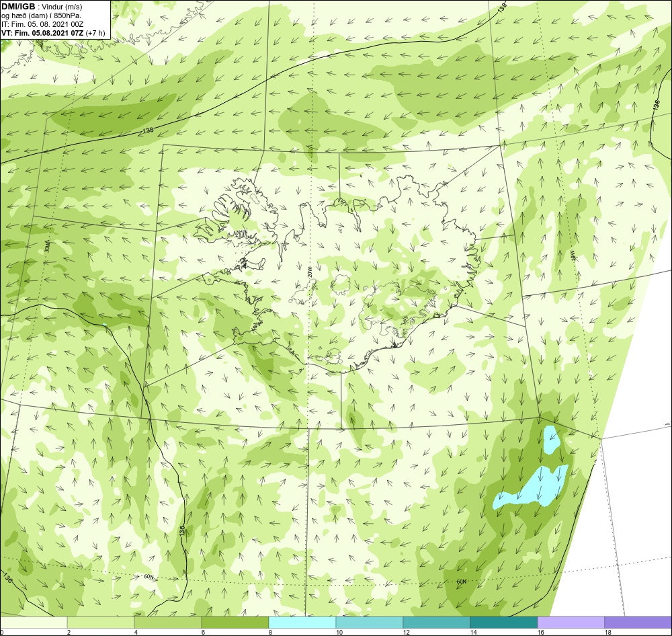Click the '10W' longitude label
Image resolution: width=672 pixels, height=636 pixels.
572,255
